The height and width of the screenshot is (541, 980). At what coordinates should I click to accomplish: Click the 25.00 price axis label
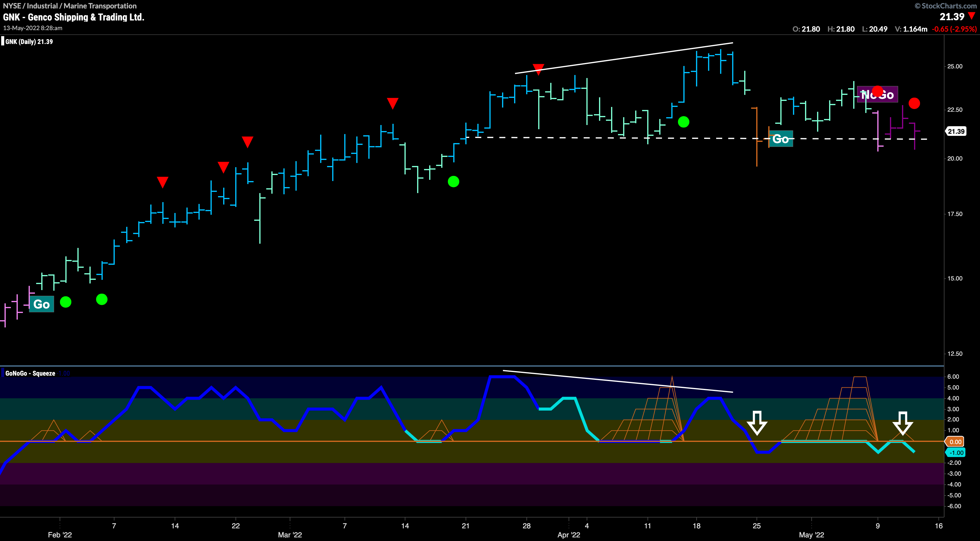pyautogui.click(x=954, y=66)
